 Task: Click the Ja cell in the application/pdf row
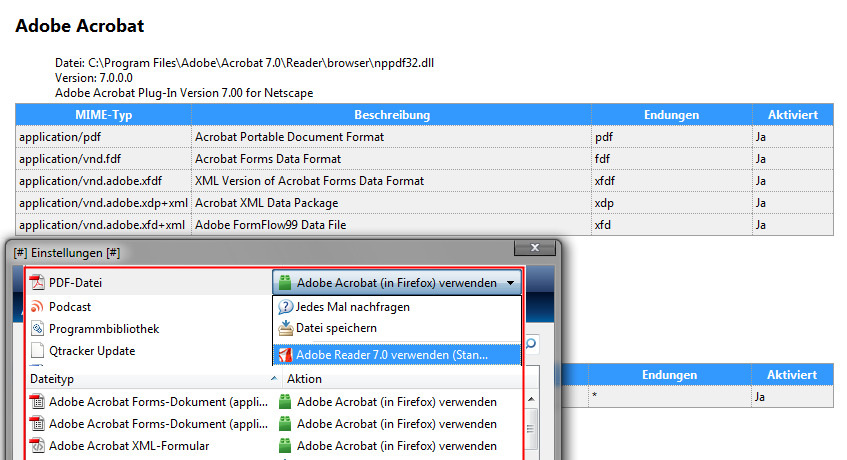792,137
